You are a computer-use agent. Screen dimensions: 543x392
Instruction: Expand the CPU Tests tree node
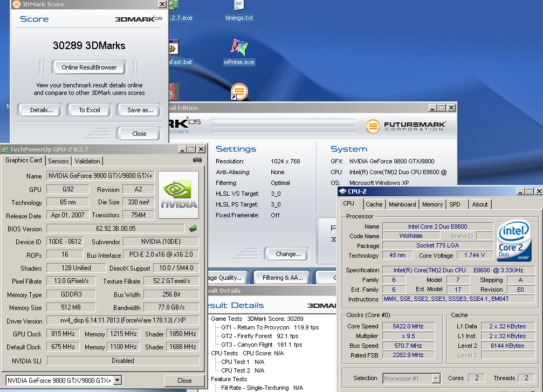[224, 353]
